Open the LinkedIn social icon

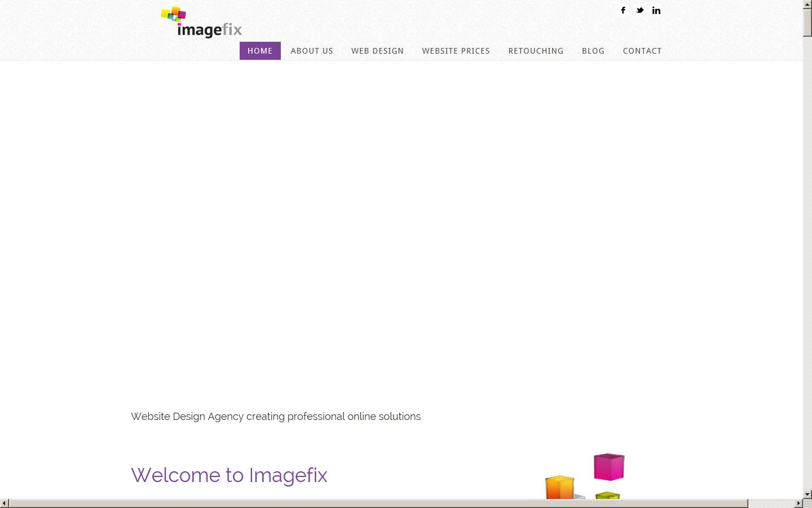[656, 10]
